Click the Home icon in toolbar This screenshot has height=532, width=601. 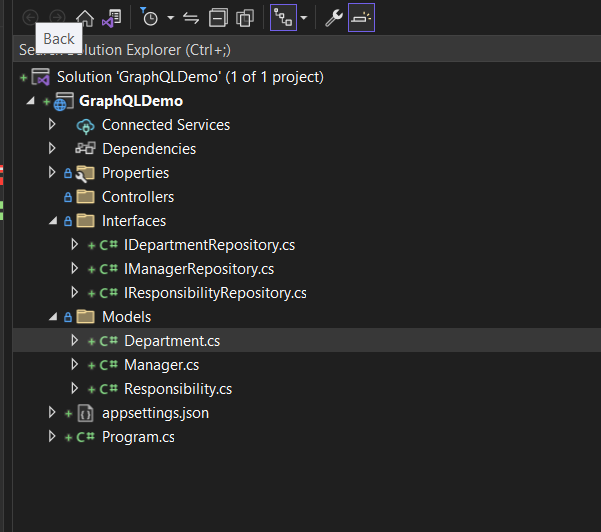(85, 17)
